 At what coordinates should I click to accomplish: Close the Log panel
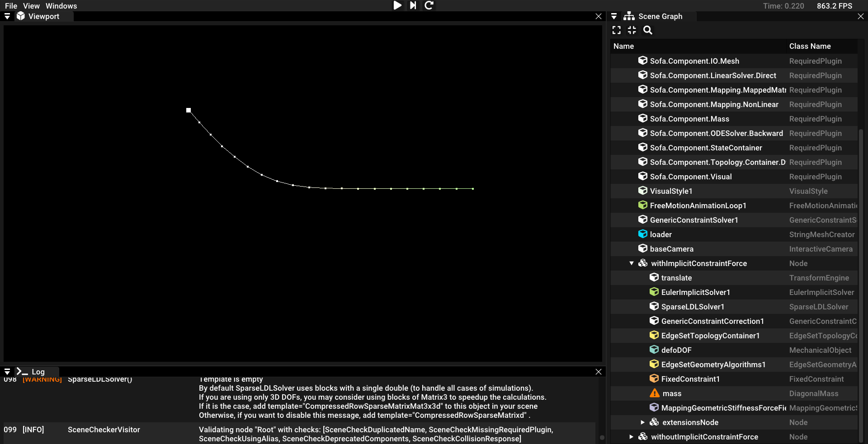(x=599, y=372)
